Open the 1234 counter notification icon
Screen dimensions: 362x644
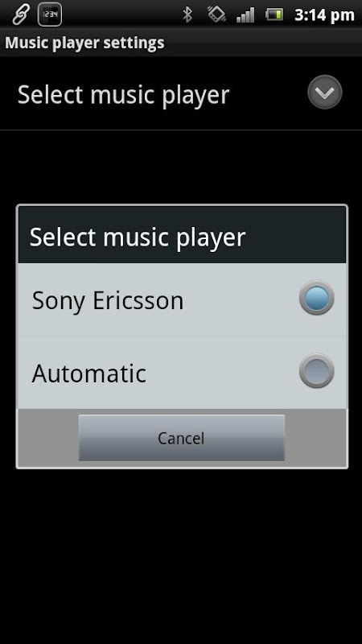(50, 14)
